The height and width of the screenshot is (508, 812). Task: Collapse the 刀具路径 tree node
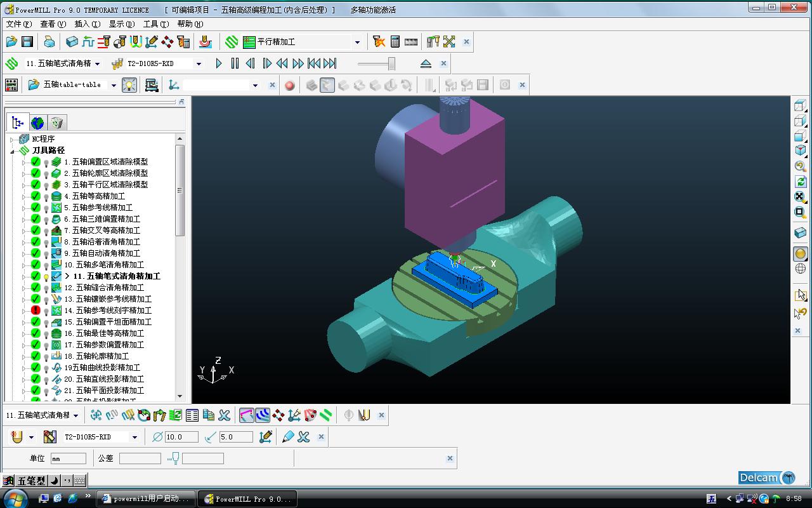pos(12,150)
